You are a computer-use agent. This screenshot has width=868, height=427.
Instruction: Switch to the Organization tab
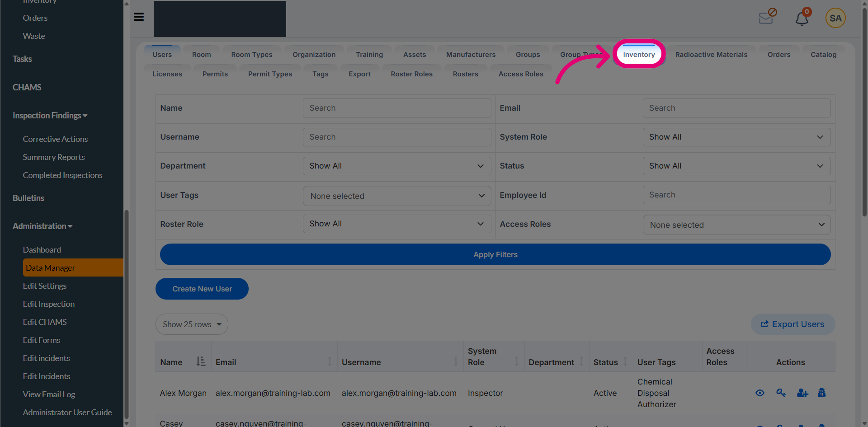tap(314, 54)
